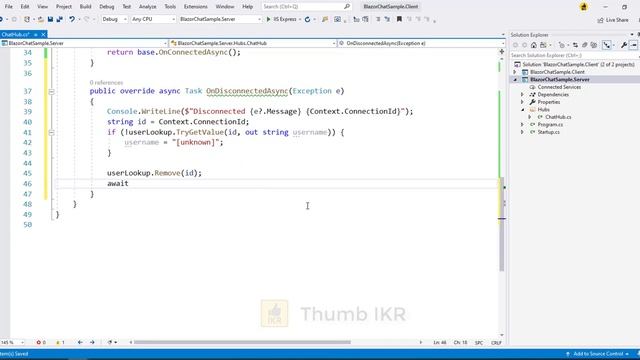Click the browser refresh toolbar icon

307,19
